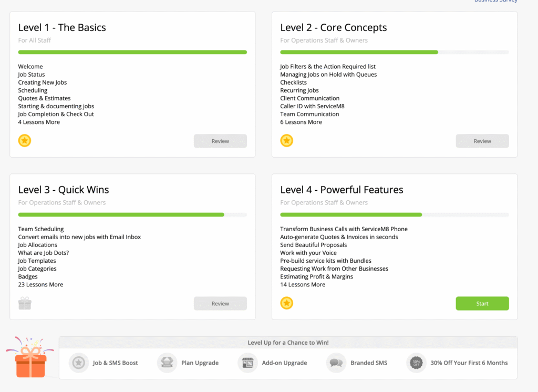538x392 pixels.
Task: Click the Level 1 progress bar
Action: [x=132, y=52]
